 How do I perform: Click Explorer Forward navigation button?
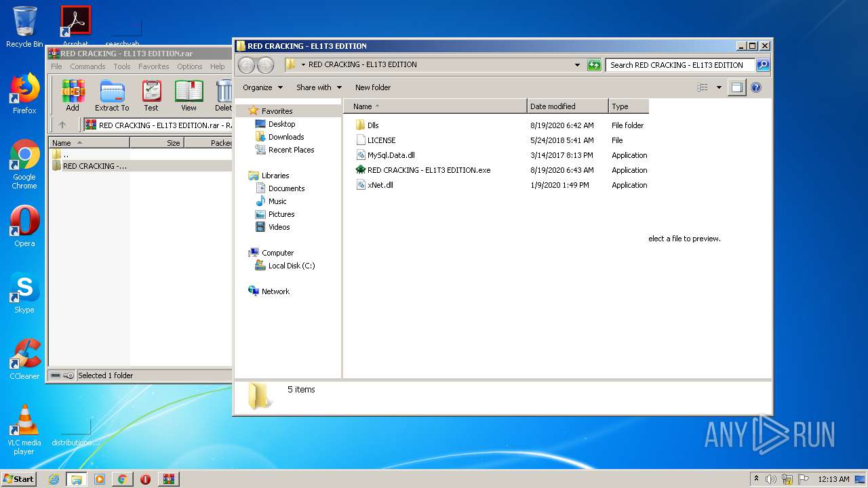265,65
